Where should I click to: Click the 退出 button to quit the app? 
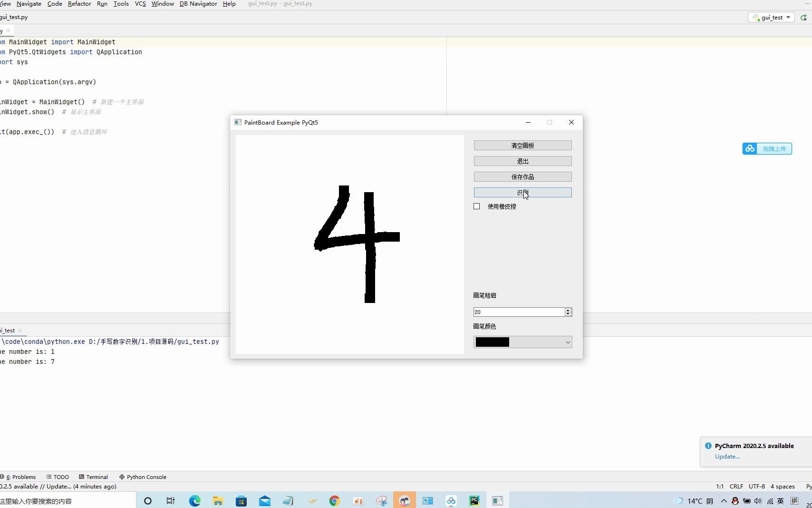[522, 161]
